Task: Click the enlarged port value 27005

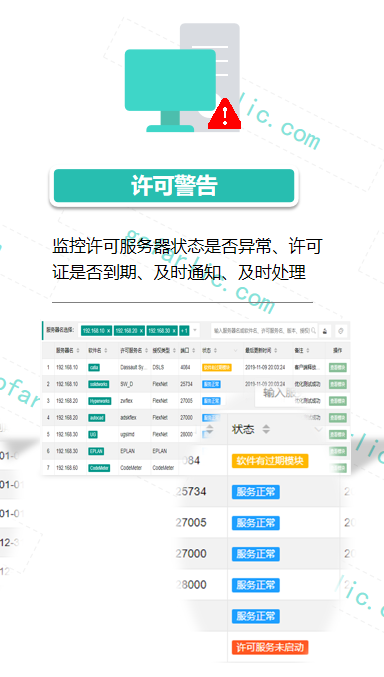Action: pos(191,523)
